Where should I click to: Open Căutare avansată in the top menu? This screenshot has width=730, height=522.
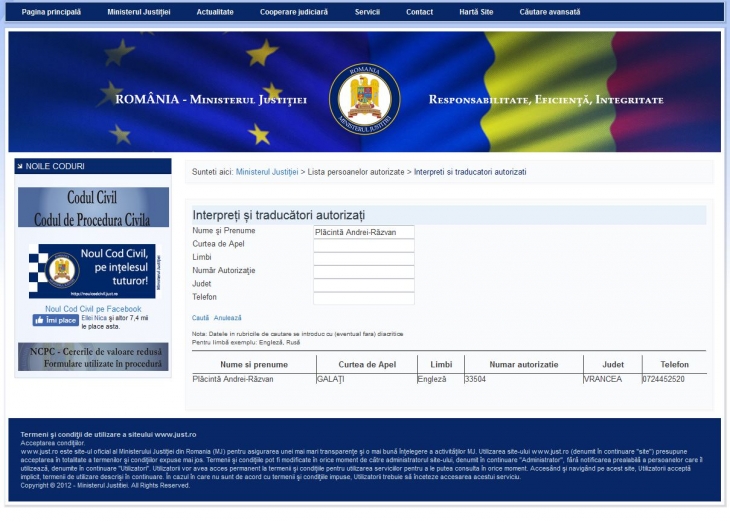(x=549, y=12)
